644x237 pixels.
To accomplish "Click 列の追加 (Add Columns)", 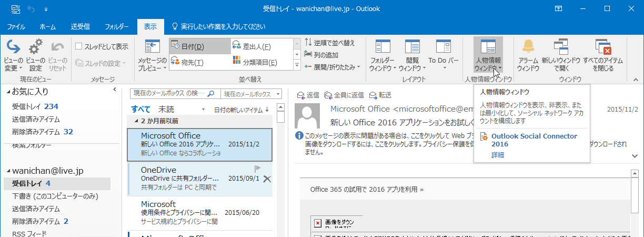I will [321, 55].
